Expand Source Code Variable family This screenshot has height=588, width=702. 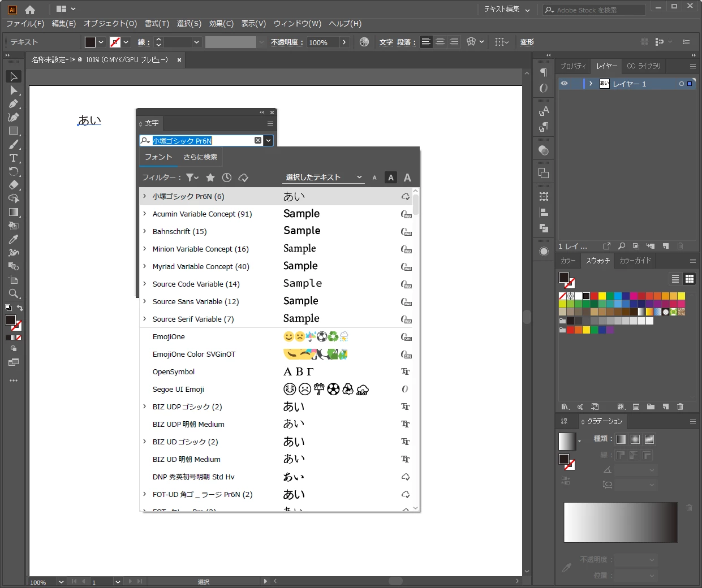(145, 284)
